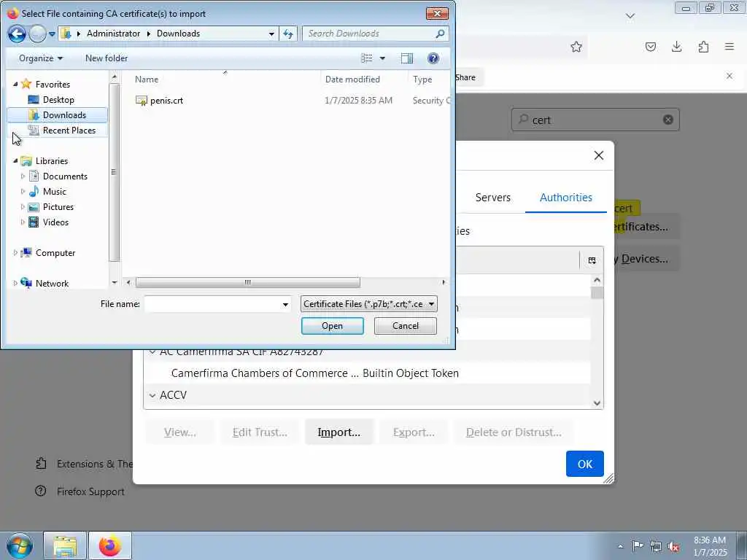Viewport: 747px width, 560px height.
Task: Cancel the file selection dialog
Action: [405, 326]
